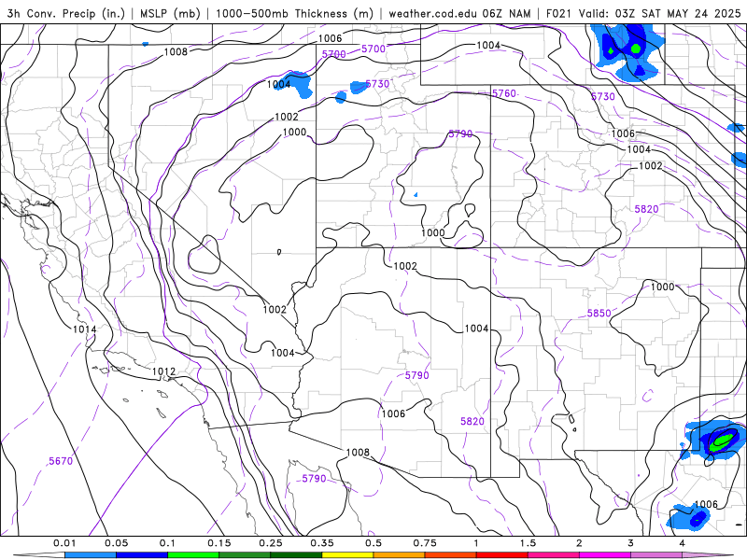Click the '1004' label on the blue precip patch
Image resolution: width=747 pixels, height=560 pixels.
pyautogui.click(x=278, y=84)
